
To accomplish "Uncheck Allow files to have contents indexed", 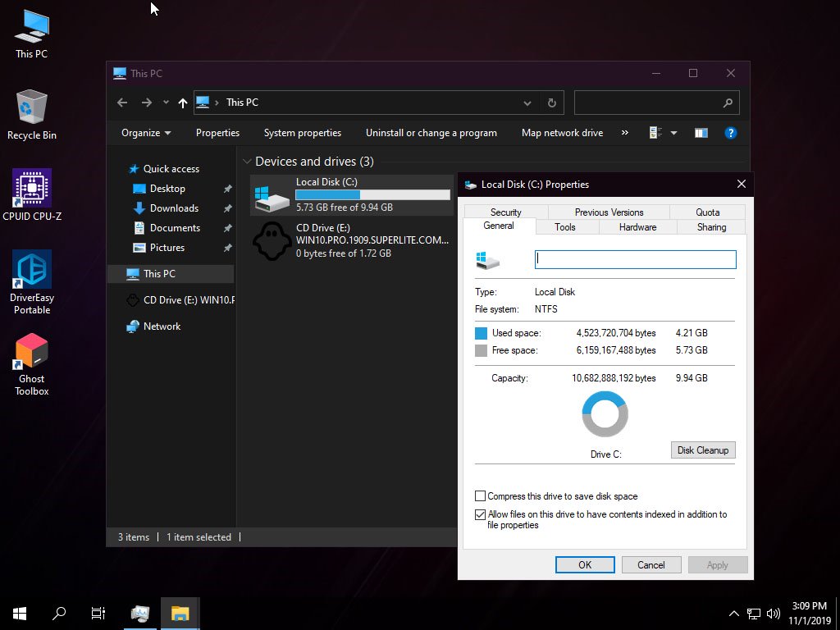I will 480,514.
